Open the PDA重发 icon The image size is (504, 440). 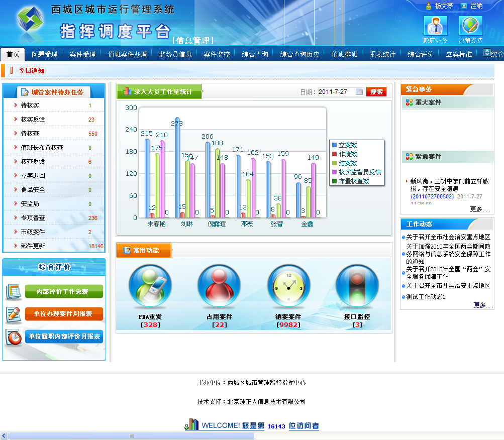pos(150,285)
